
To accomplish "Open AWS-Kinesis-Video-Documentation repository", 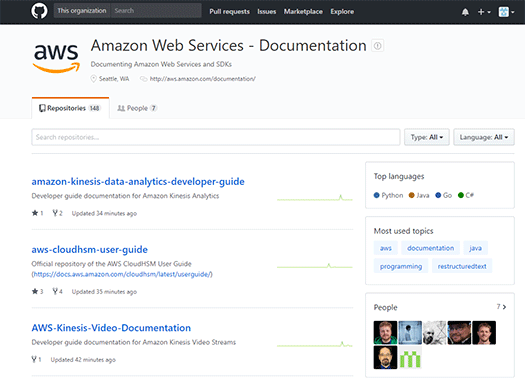I will [x=111, y=328].
